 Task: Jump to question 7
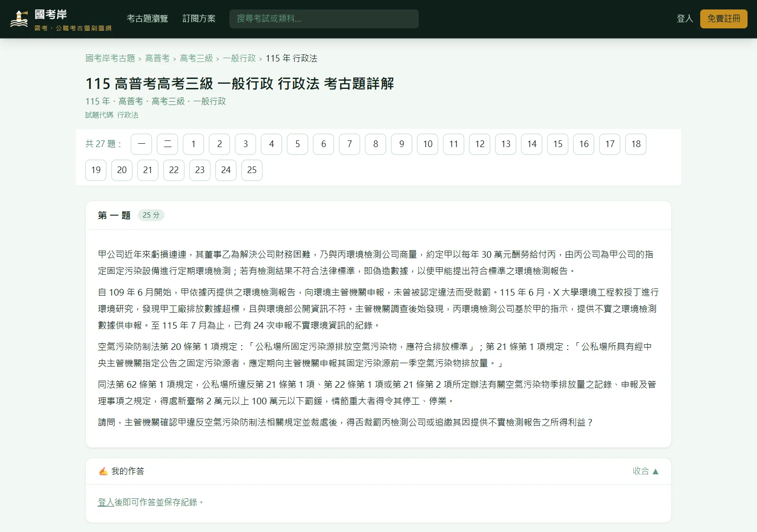point(350,144)
